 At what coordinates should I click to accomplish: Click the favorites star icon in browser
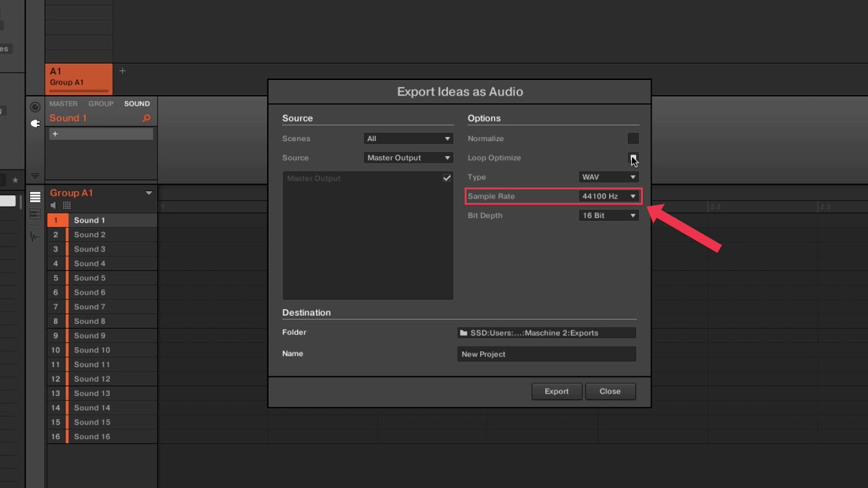click(x=15, y=180)
